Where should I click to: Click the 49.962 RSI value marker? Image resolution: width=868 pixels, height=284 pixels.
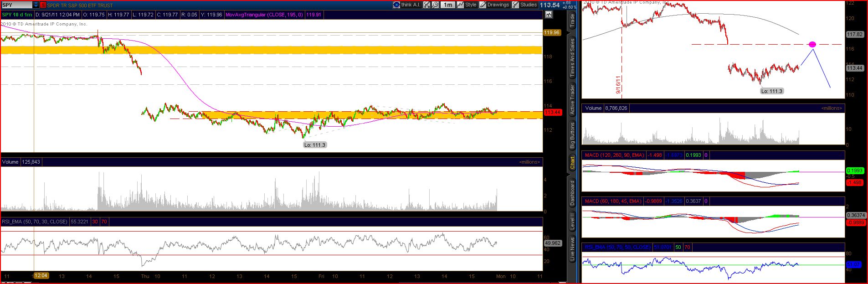(x=552, y=243)
